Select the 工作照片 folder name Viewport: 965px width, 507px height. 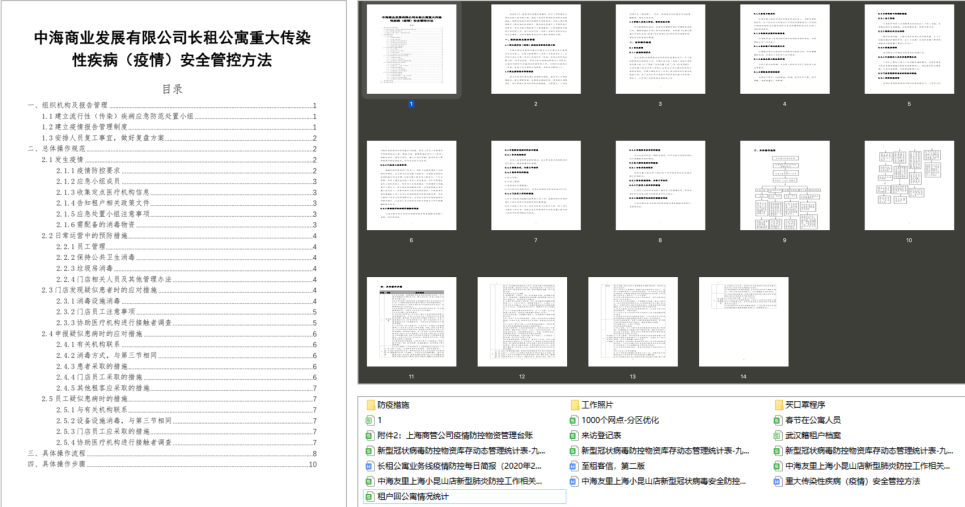598,405
